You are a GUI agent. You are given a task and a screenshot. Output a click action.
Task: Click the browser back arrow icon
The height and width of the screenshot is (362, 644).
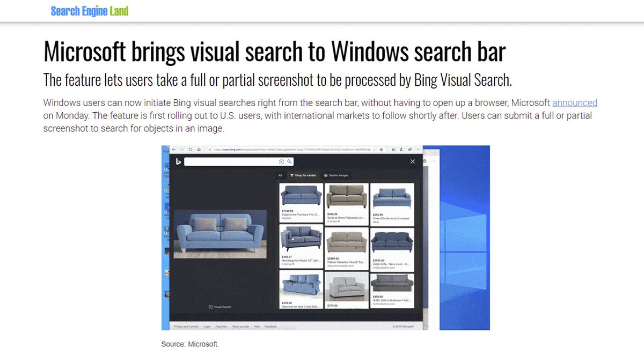pos(173,150)
